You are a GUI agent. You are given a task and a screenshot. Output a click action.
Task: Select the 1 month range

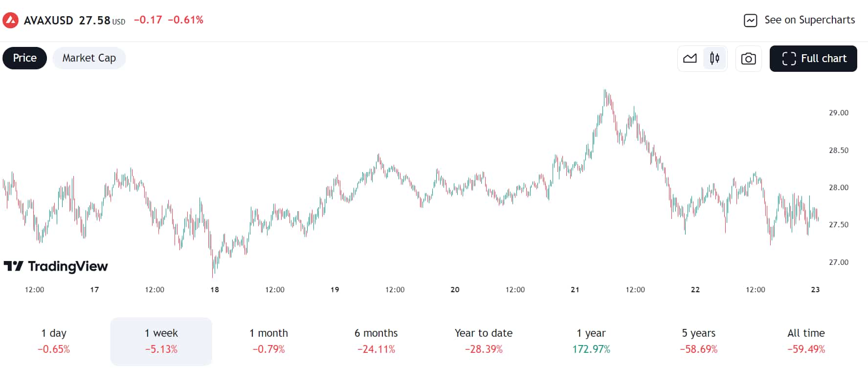pyautogui.click(x=268, y=341)
